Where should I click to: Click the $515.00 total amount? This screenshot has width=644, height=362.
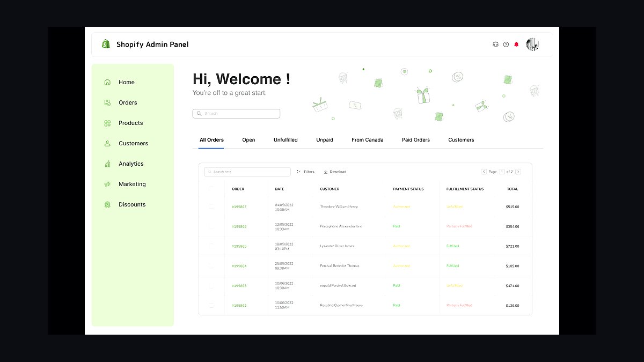513,206
